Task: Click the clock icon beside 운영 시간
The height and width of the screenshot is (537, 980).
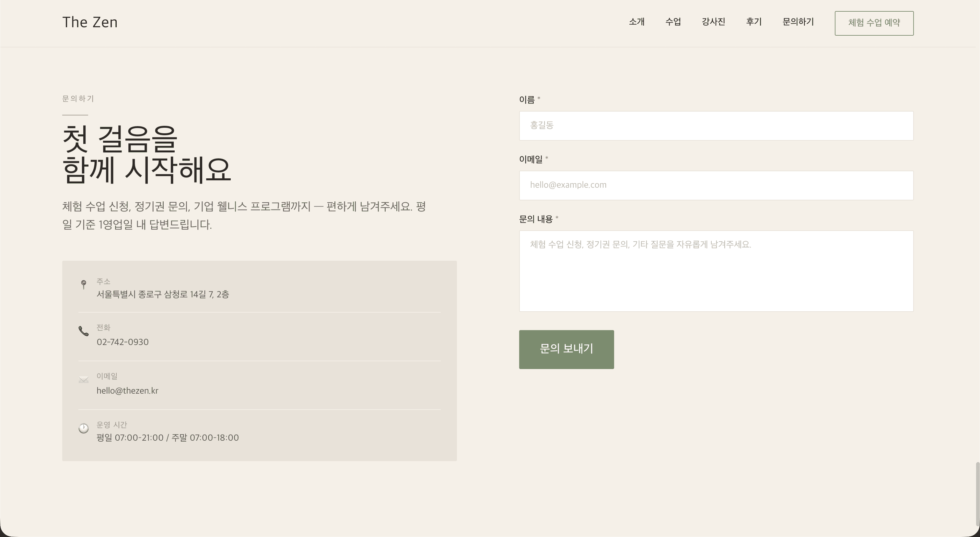Action: [84, 429]
